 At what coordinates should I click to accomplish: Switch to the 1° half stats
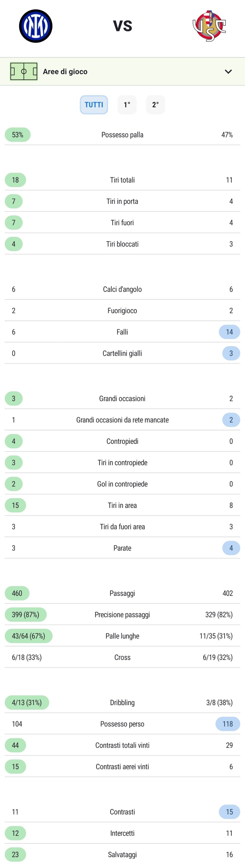[x=127, y=105]
